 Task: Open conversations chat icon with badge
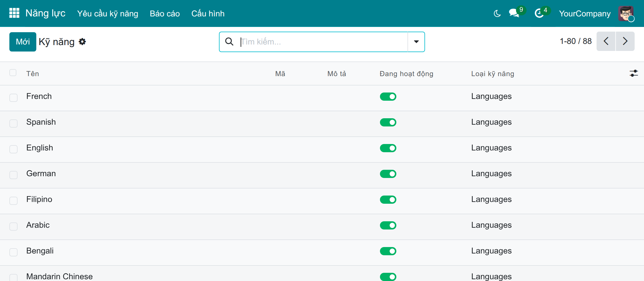pyautogui.click(x=514, y=13)
